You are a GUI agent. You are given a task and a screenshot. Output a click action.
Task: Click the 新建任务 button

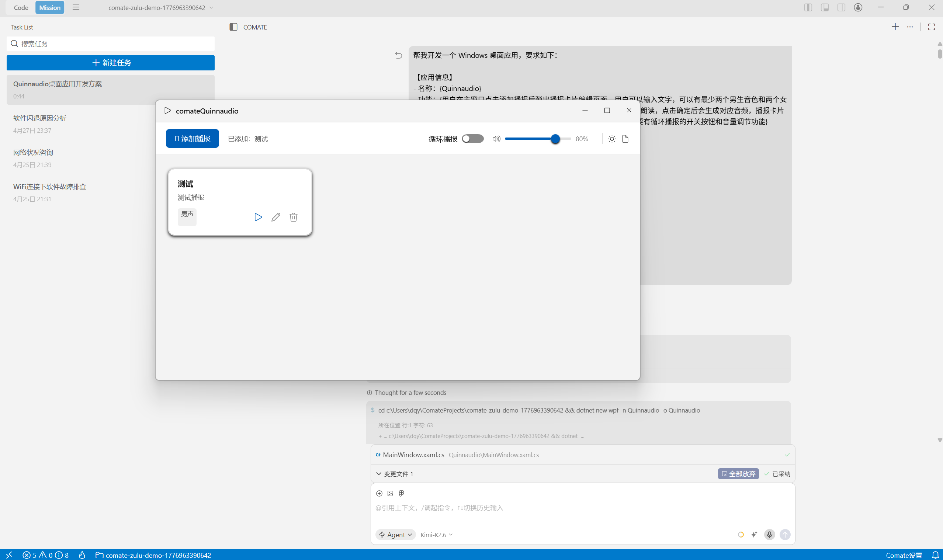[111, 63]
